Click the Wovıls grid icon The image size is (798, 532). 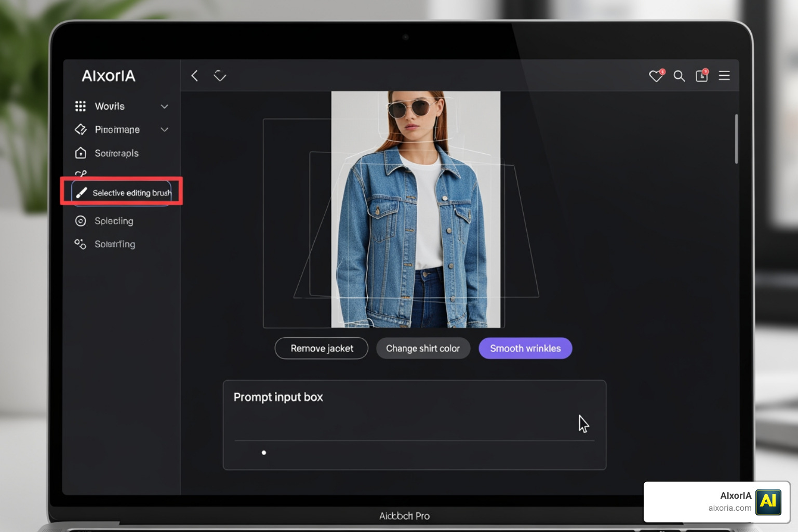[81, 106]
